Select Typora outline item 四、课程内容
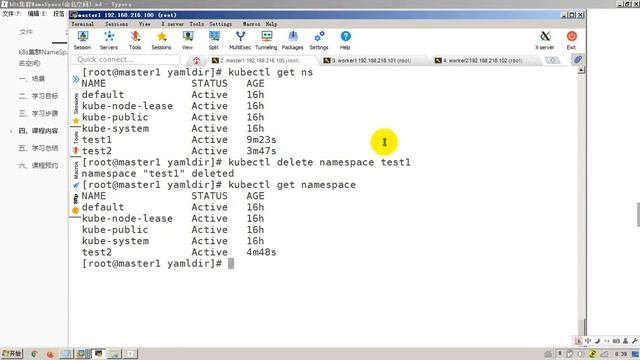This screenshot has height=360, width=640. tap(38, 131)
